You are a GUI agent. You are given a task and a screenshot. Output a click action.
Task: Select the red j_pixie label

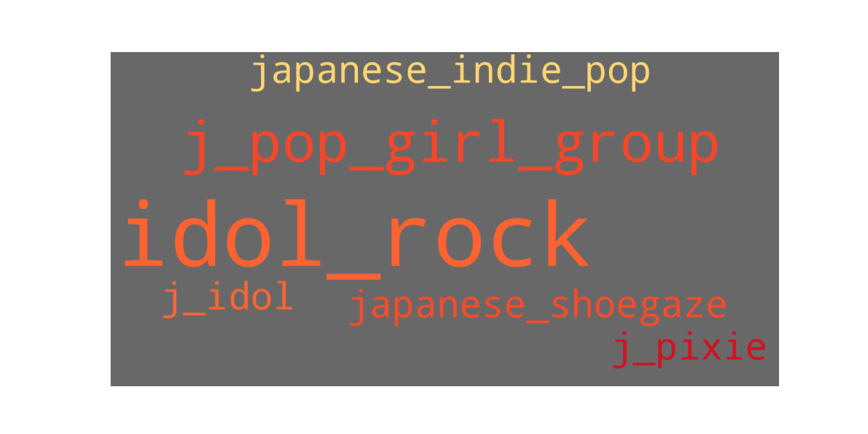pos(689,349)
